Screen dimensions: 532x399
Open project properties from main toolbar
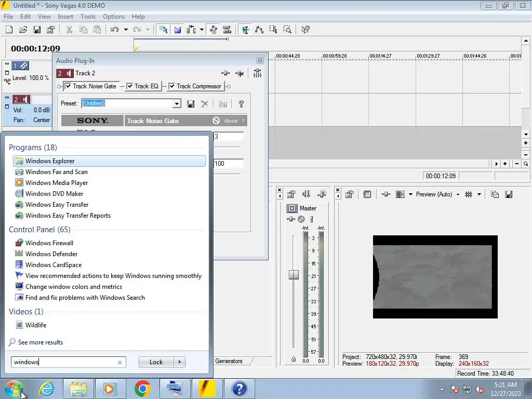tap(51, 30)
